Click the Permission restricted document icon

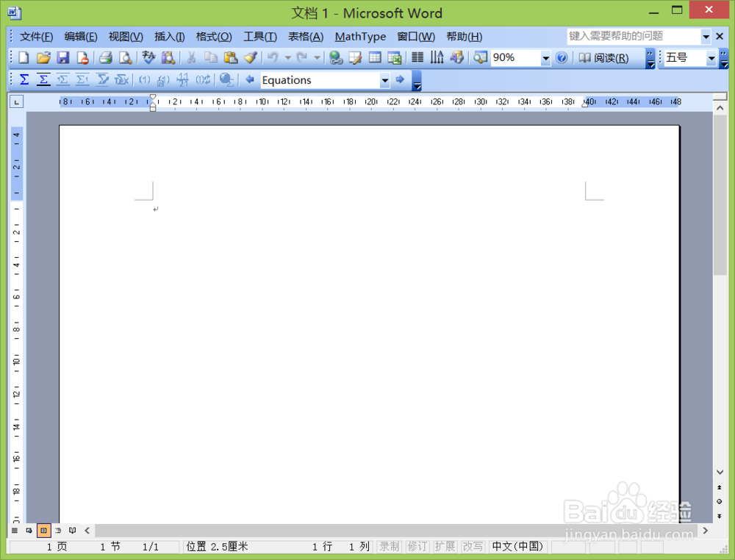coord(82,57)
